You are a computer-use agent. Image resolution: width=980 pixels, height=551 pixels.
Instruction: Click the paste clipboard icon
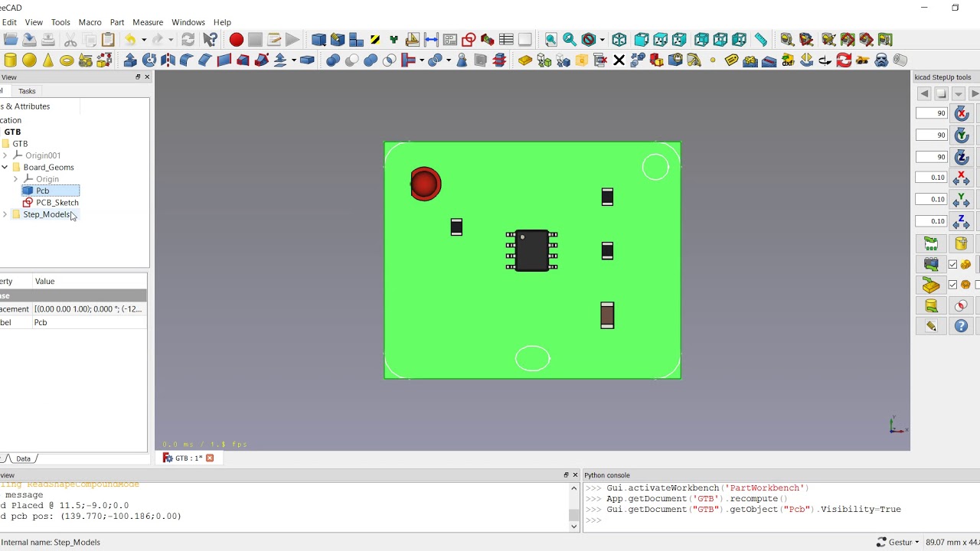[x=108, y=40]
